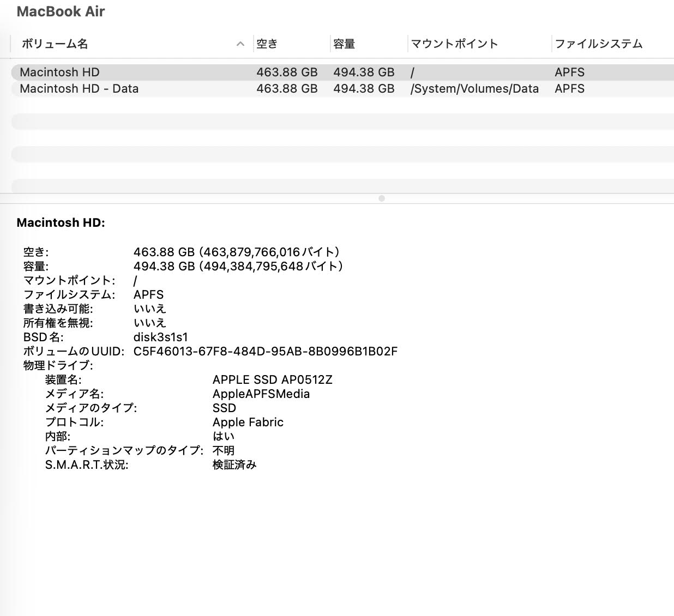Image resolution: width=674 pixels, height=616 pixels.
Task: Click APFS cell in Macintosh HD - Data row
Action: (569, 89)
